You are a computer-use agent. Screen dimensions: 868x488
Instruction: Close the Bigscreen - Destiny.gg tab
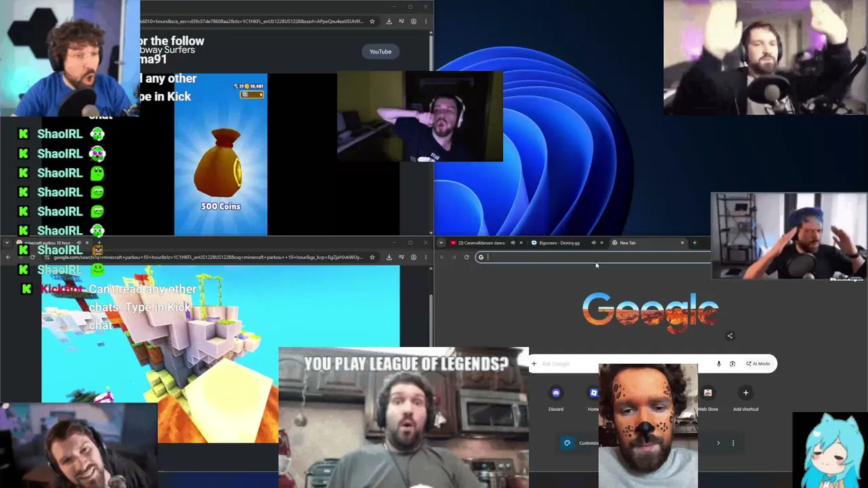(x=601, y=243)
